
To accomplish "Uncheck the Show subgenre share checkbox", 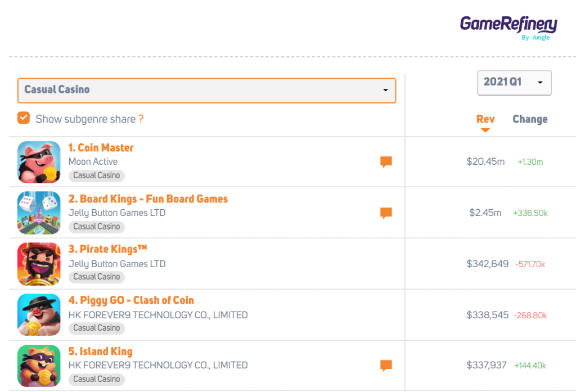I will (x=24, y=118).
